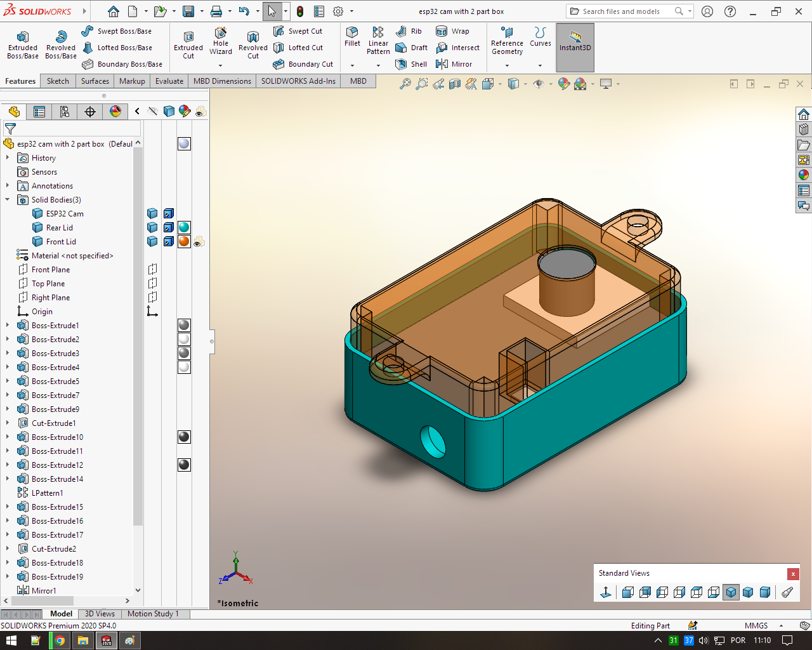Open the 3D Views tab

click(x=100, y=614)
